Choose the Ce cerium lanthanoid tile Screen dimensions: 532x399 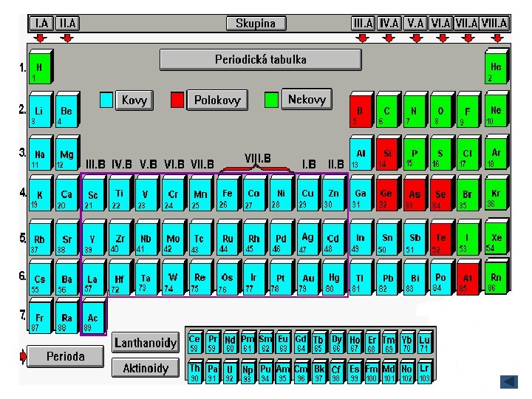click(x=195, y=342)
